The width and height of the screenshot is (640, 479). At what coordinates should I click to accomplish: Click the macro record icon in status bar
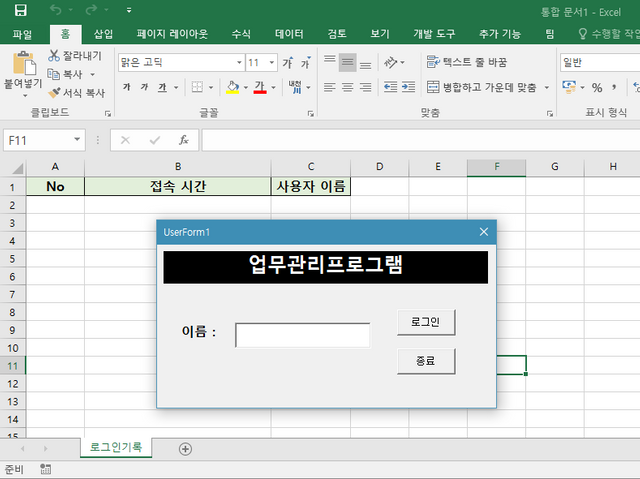(46, 469)
